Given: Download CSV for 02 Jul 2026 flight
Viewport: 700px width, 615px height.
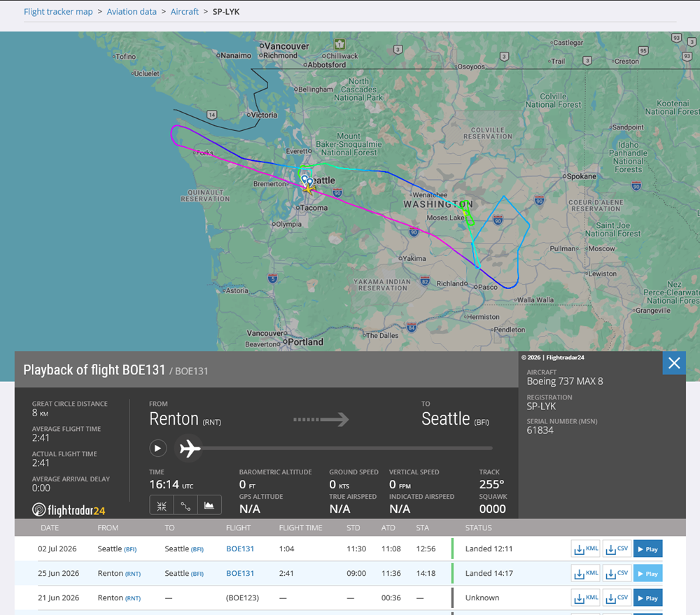Looking at the screenshot, I should tap(617, 549).
